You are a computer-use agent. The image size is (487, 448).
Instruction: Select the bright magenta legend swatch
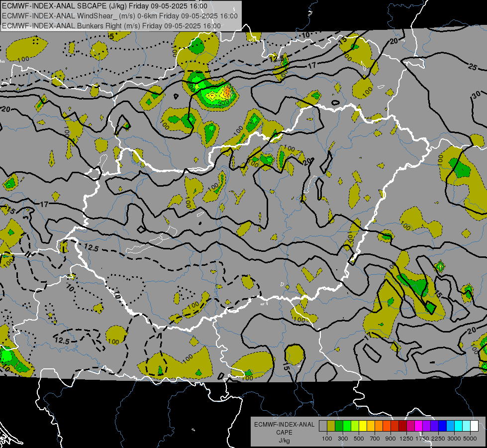click(419, 426)
